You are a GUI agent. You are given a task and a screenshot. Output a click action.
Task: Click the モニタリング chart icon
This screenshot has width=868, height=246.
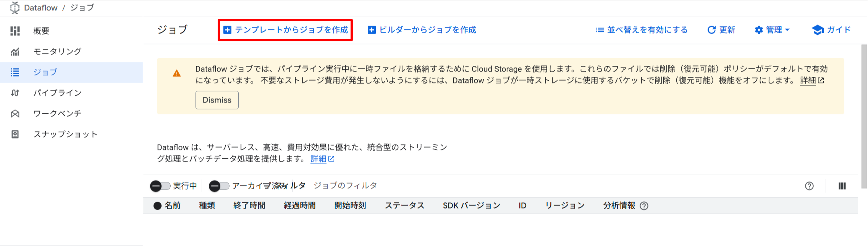(x=15, y=52)
